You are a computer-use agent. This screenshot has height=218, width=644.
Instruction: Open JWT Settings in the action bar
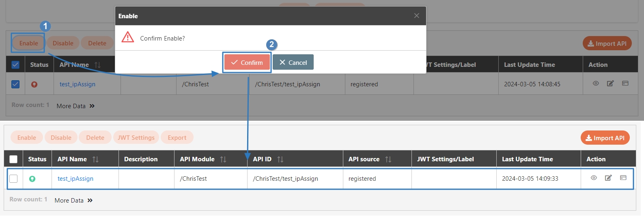[x=136, y=138]
